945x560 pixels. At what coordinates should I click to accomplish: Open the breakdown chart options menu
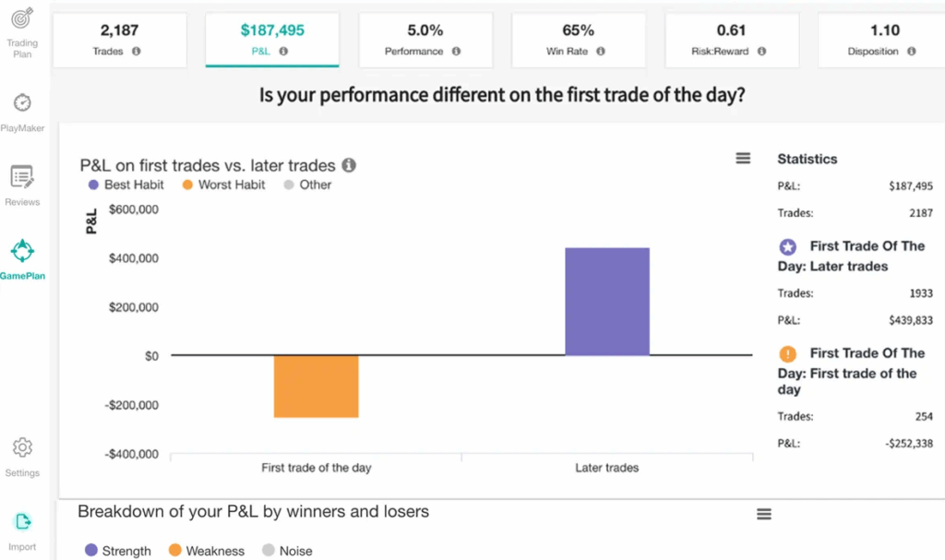pos(763,514)
